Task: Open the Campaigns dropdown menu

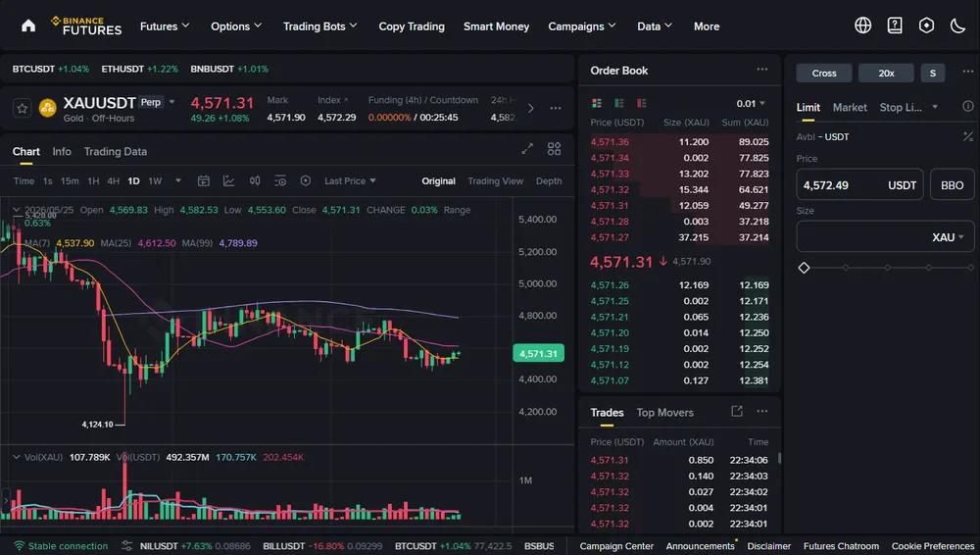Action: (582, 26)
